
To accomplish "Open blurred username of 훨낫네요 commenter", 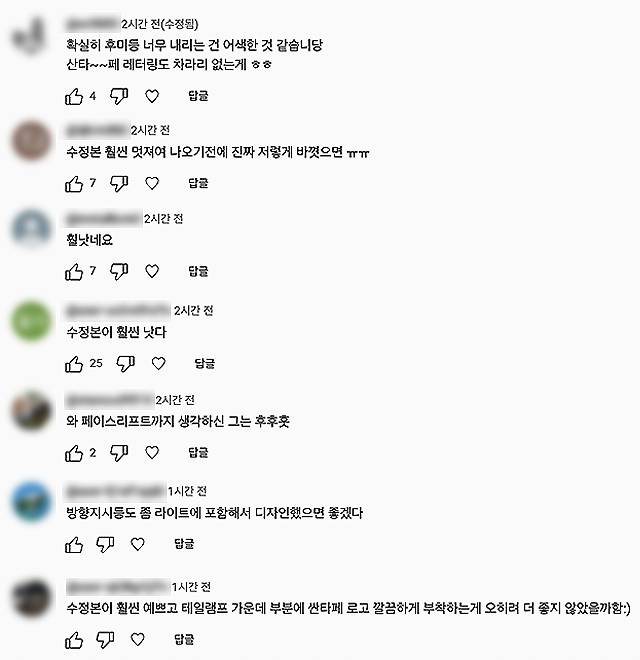I will 104,219.
